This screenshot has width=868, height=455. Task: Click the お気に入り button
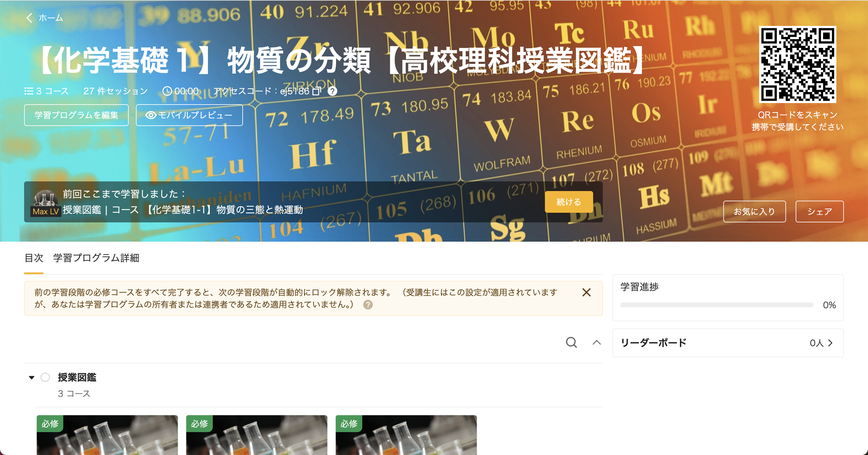pos(754,212)
